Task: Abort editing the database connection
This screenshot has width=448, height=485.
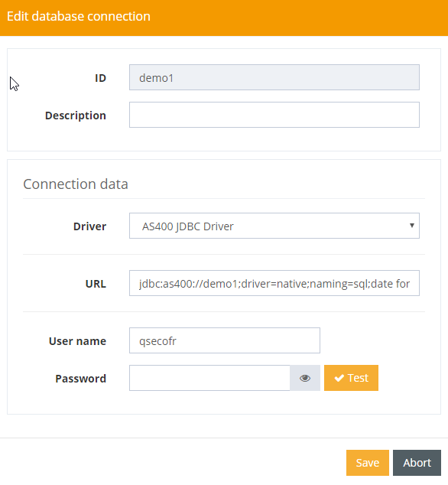Action: [417, 463]
